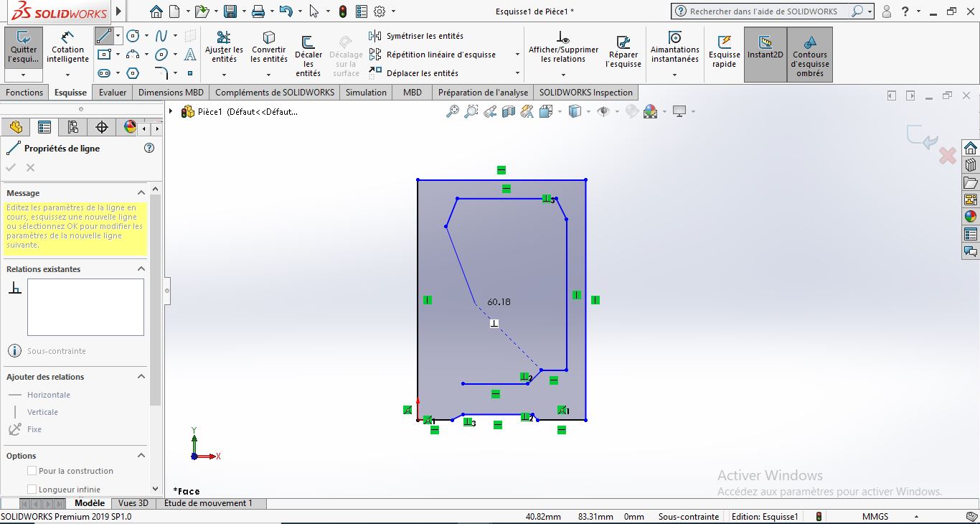Add the Verticale relation
The image size is (980, 524).
tap(34, 412)
